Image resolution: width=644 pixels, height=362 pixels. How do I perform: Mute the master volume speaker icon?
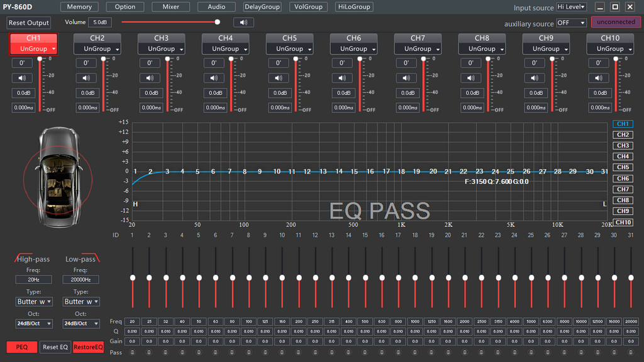pyautogui.click(x=243, y=23)
